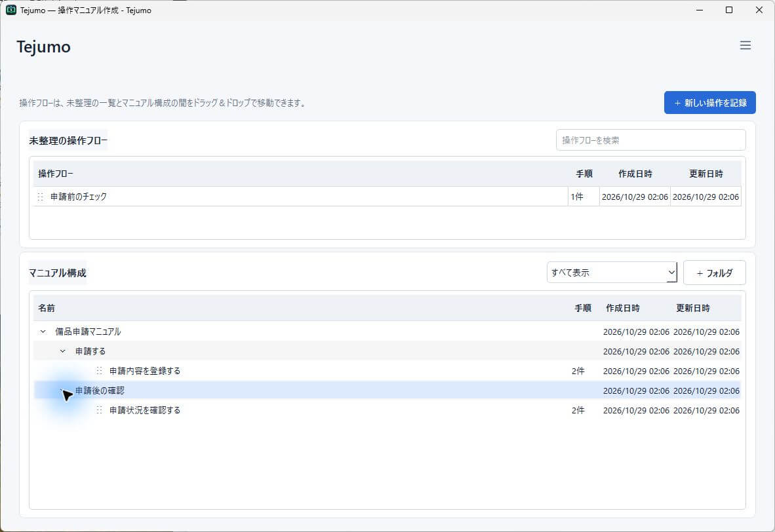Click the 作成日時 header in マニュアル構成
Viewport: 775px width, 532px height.
click(623, 308)
